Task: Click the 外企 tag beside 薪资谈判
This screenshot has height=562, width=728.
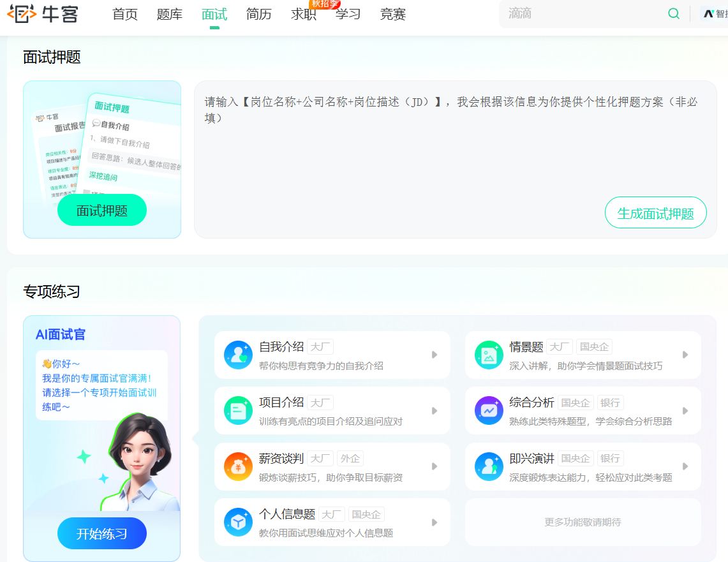Action: [x=350, y=459]
